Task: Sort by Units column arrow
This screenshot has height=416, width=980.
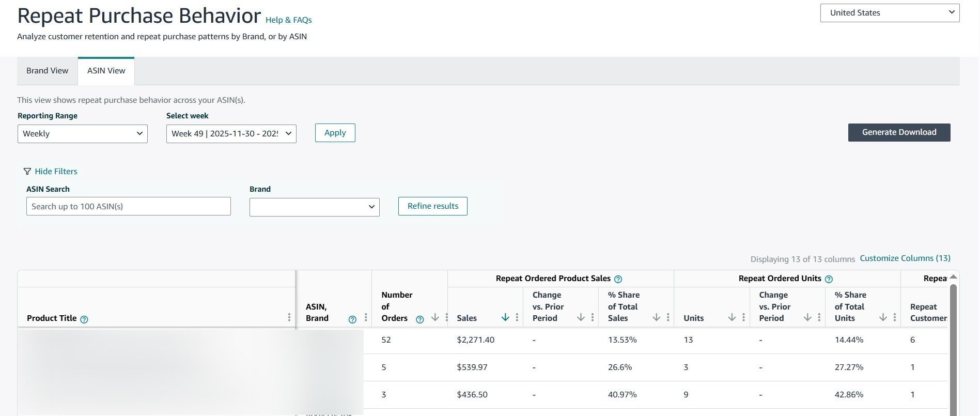Action: [732, 317]
